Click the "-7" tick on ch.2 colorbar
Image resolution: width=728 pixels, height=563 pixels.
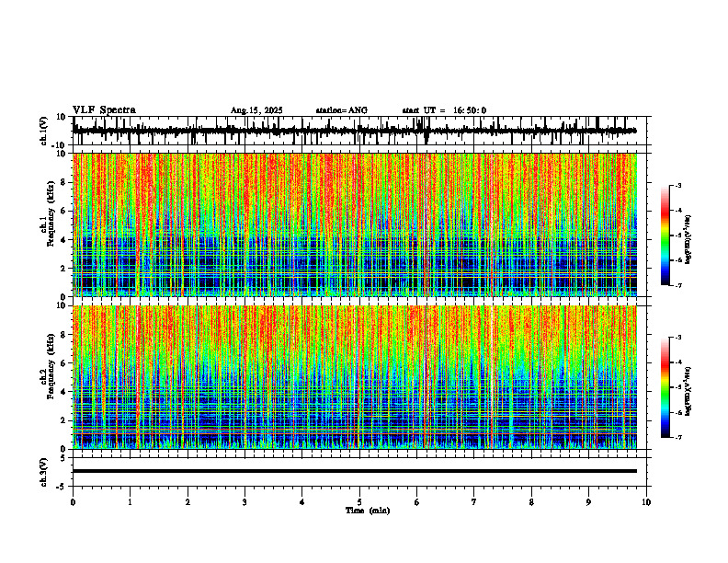(x=677, y=437)
